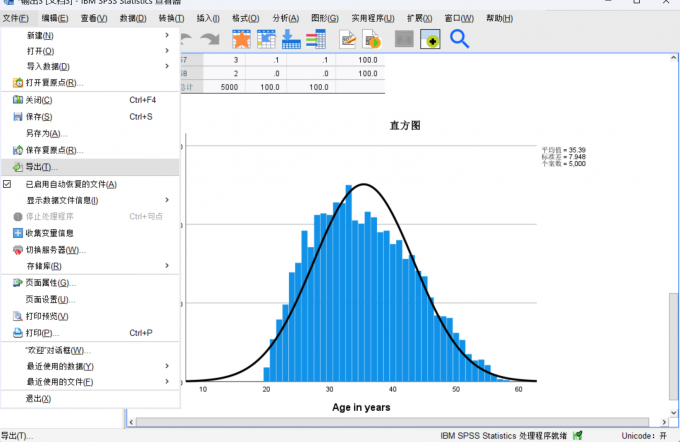Click the horizontal scrollbar track
Viewport: 680px width, 442px height.
[392, 422]
